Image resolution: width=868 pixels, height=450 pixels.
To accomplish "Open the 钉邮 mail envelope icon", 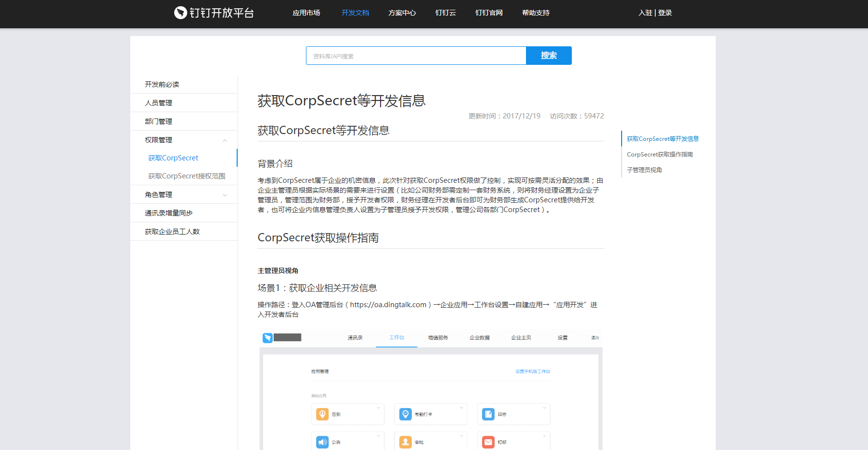I will [x=488, y=442].
